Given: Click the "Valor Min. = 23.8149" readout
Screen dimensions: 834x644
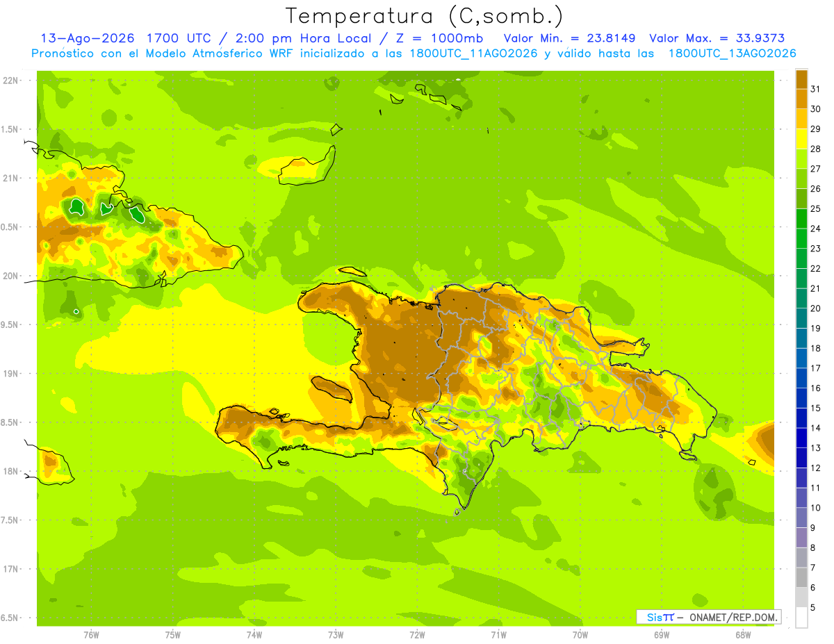Looking at the screenshot, I should point(571,38).
